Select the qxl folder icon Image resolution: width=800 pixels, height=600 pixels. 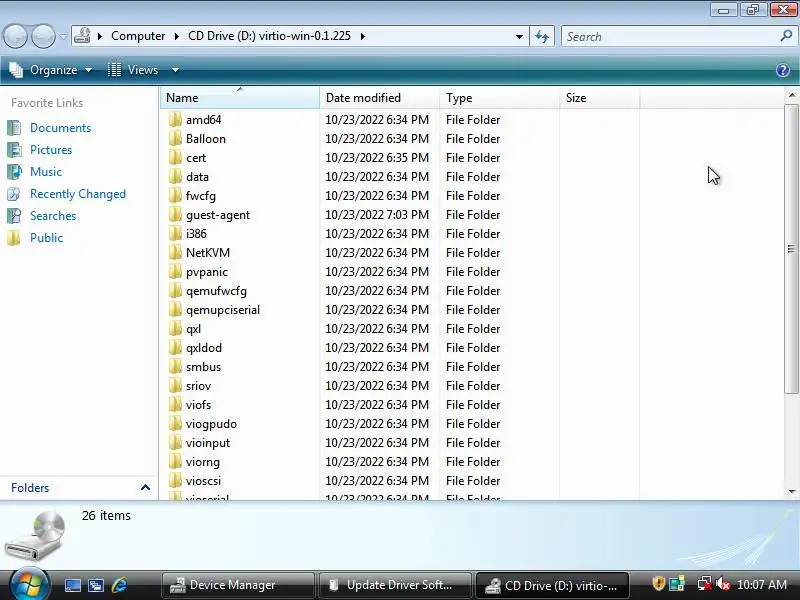(x=175, y=329)
